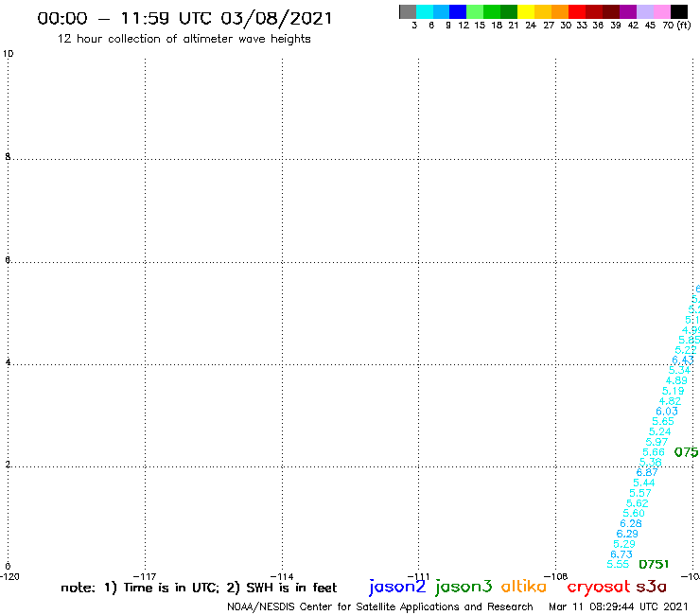Click the 00:00 – 11:59 UTC 03/08/2021 title
The width and height of the screenshot is (700, 615).
pos(184,19)
